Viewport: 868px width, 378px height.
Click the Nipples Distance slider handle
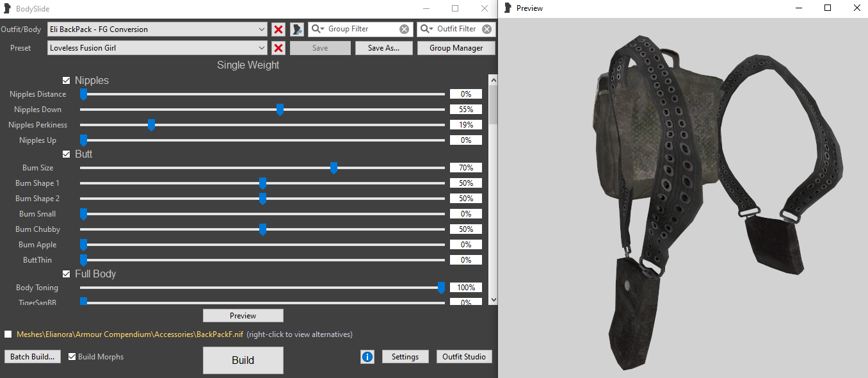coord(83,95)
